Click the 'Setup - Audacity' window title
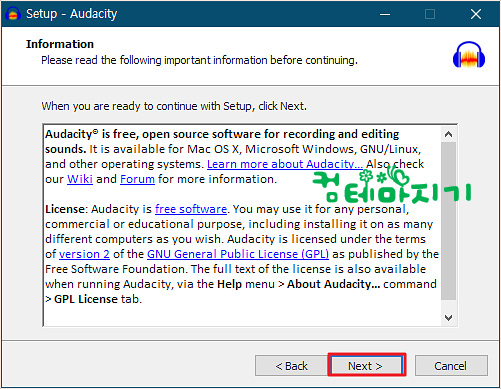The image size is (501, 389). (x=72, y=14)
